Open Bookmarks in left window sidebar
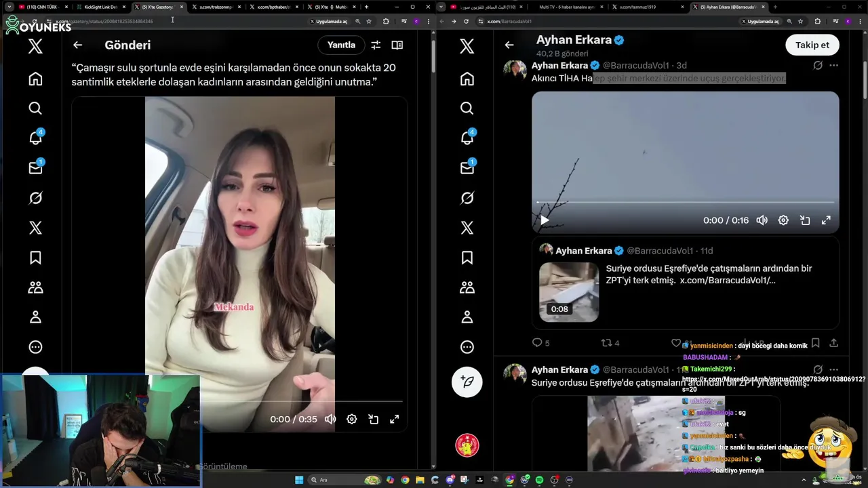The image size is (868, 488). [x=35, y=258]
